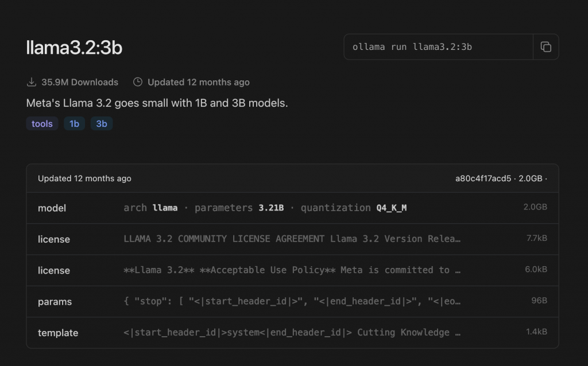
Task: Click the download arrow icon
Action: [x=32, y=82]
